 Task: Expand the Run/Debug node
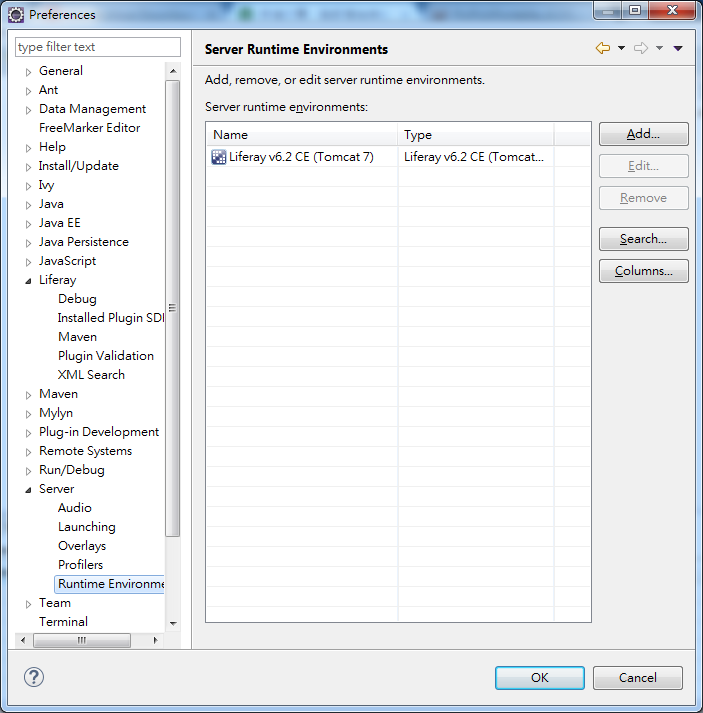click(28, 471)
